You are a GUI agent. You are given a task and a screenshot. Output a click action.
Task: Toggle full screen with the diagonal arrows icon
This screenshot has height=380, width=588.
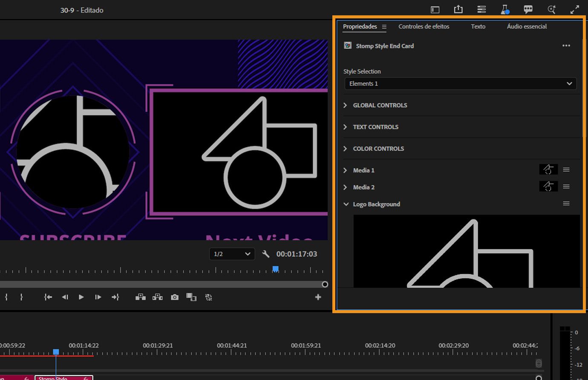(574, 9)
